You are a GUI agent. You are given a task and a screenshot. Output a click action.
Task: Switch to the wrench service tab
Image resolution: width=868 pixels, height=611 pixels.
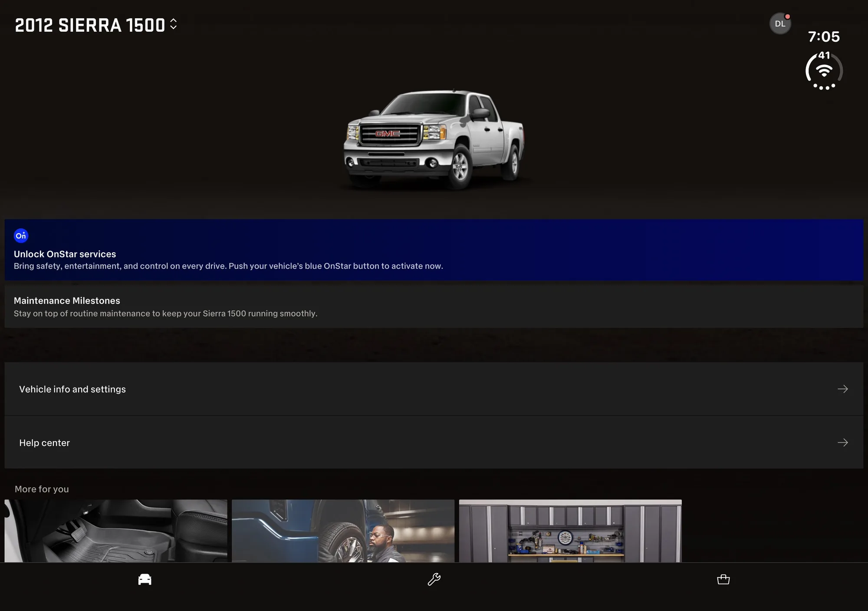point(434,579)
